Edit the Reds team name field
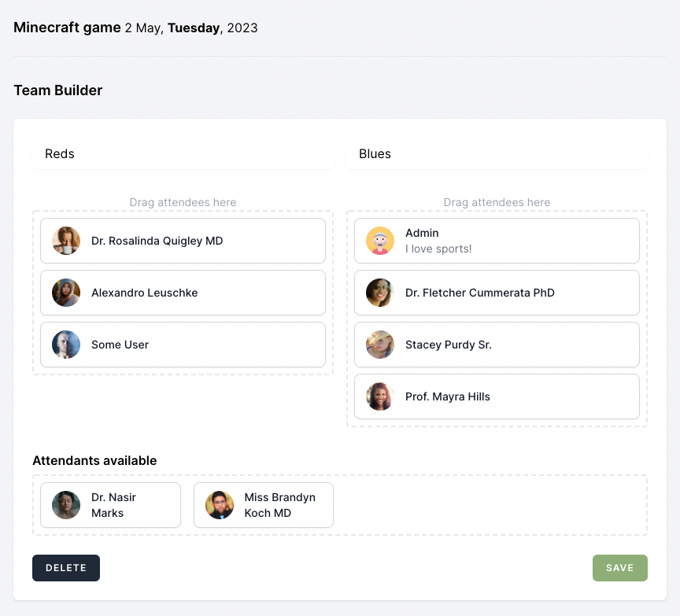Image resolution: width=680 pixels, height=616 pixels. click(183, 154)
